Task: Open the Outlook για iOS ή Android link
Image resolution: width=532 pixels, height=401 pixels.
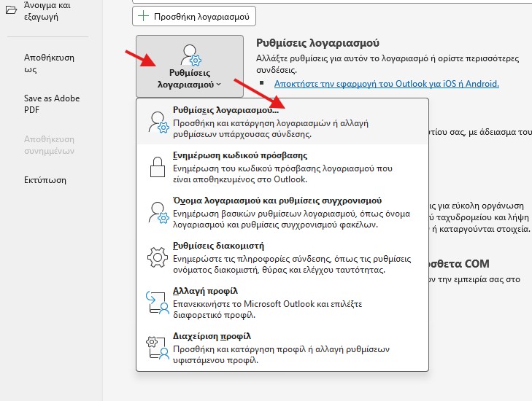Action: click(x=386, y=84)
